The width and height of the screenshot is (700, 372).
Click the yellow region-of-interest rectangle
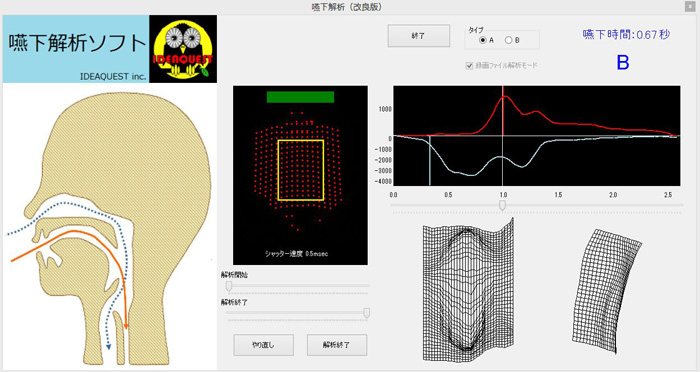(x=300, y=170)
